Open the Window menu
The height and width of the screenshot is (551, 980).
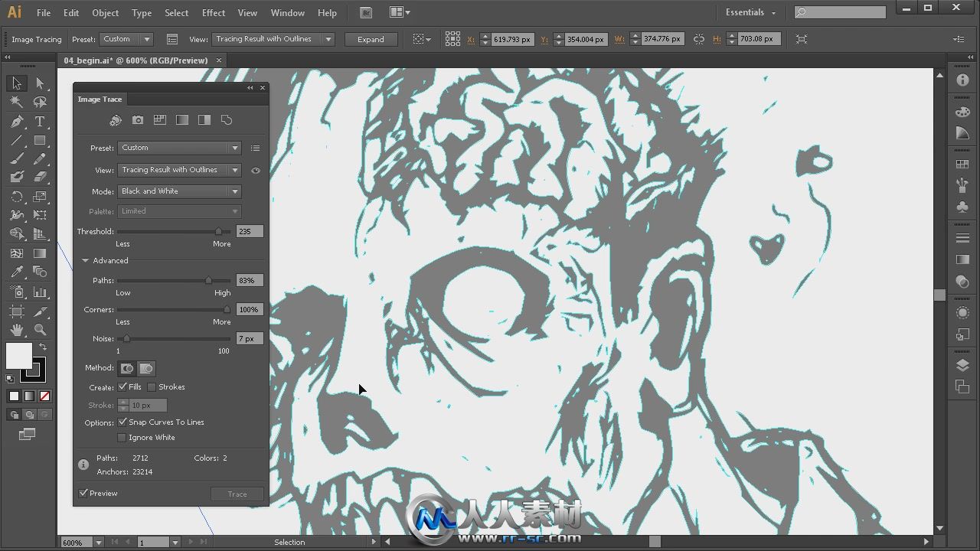pyautogui.click(x=288, y=13)
